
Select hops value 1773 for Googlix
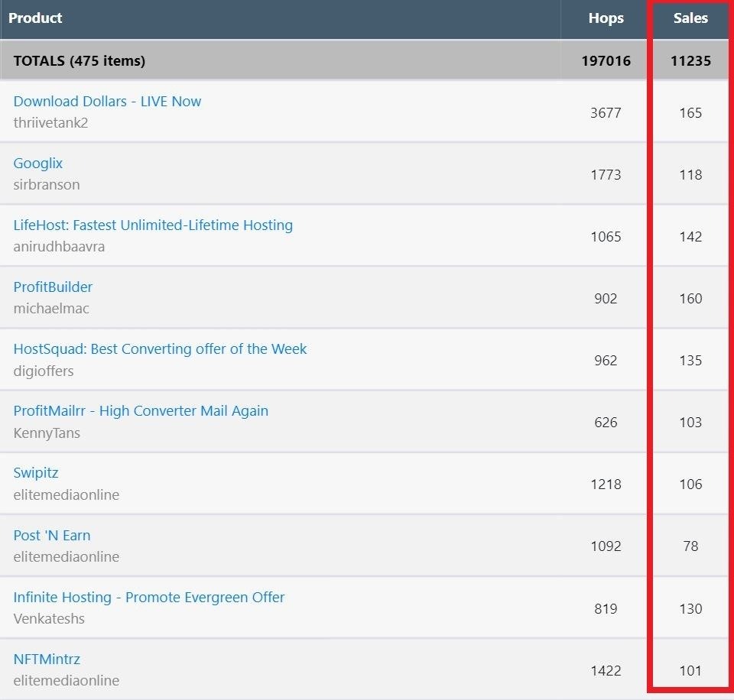click(606, 174)
